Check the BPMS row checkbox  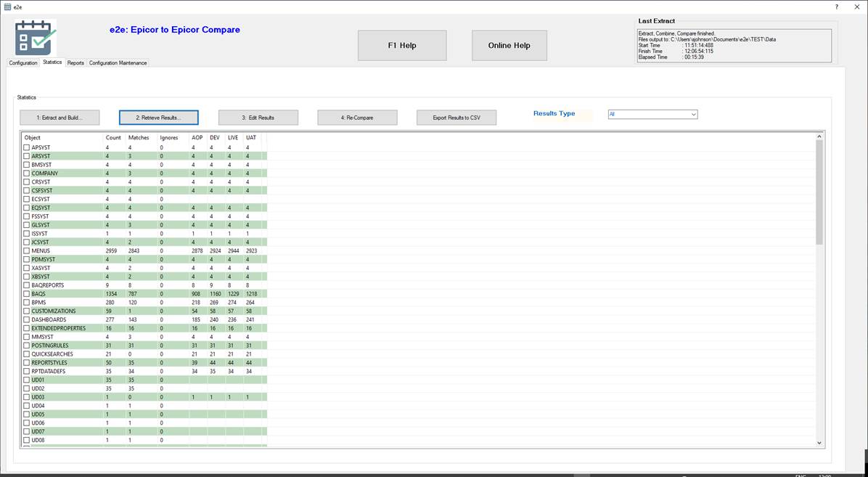click(x=27, y=303)
